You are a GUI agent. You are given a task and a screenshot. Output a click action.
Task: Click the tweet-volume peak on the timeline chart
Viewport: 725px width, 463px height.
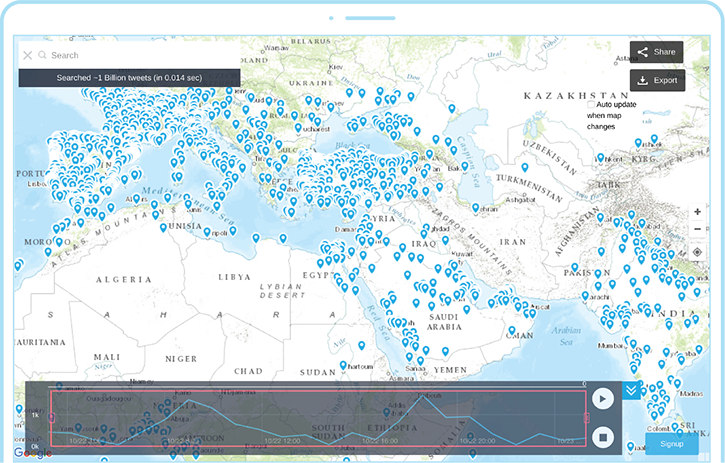(424, 396)
